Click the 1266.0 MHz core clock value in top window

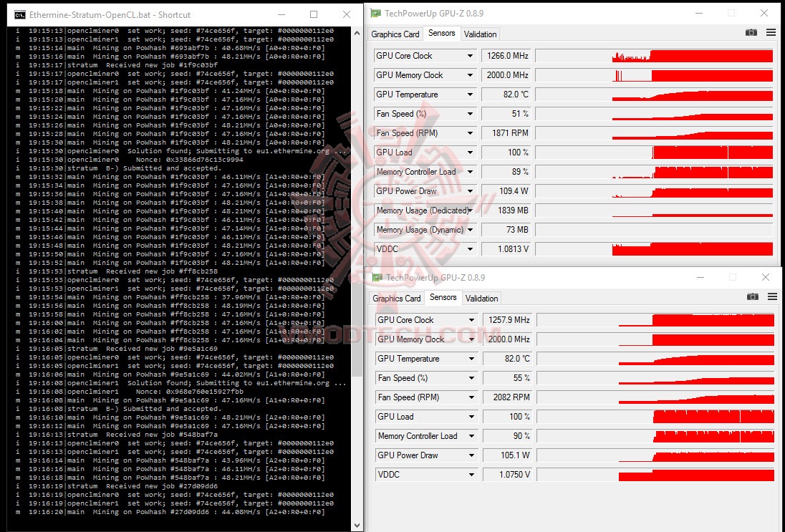(x=506, y=56)
